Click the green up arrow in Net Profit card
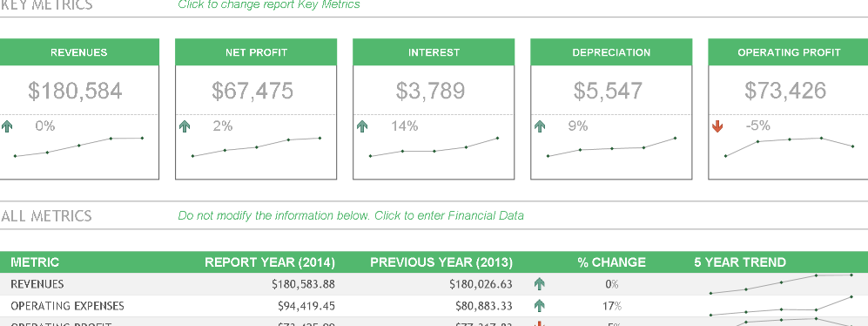The image size is (868, 326). coord(185,126)
